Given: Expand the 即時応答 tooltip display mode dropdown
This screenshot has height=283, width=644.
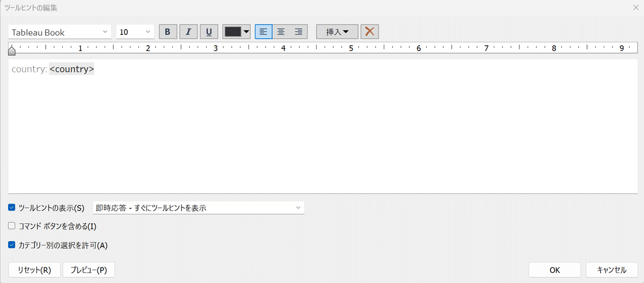Looking at the screenshot, I should 199,207.
